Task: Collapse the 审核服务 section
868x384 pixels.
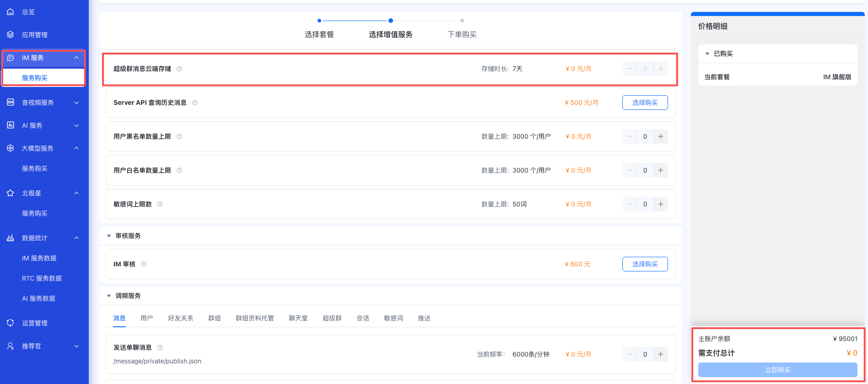Action: (109, 236)
